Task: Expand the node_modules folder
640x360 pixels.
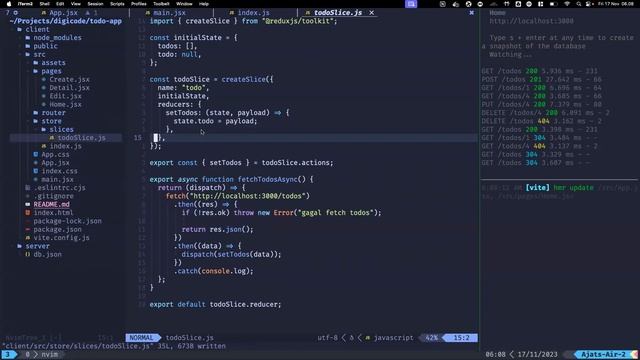Action: [x=57, y=38]
